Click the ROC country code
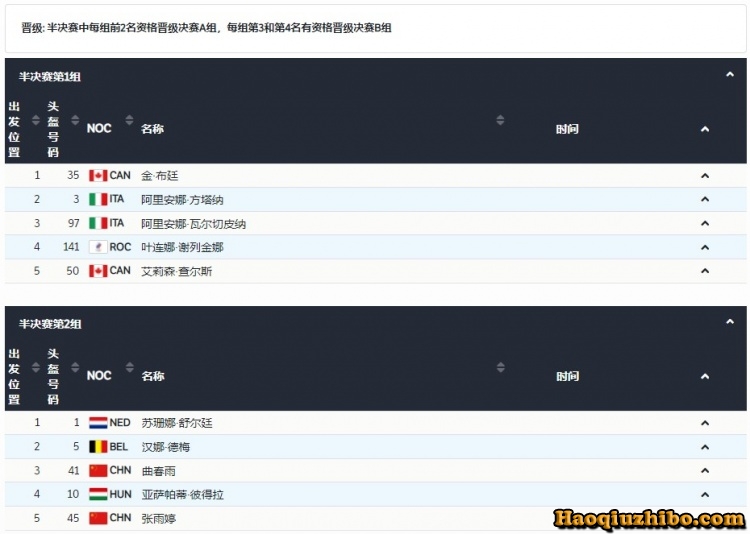Image resolution: width=750 pixels, height=534 pixels. (x=120, y=247)
